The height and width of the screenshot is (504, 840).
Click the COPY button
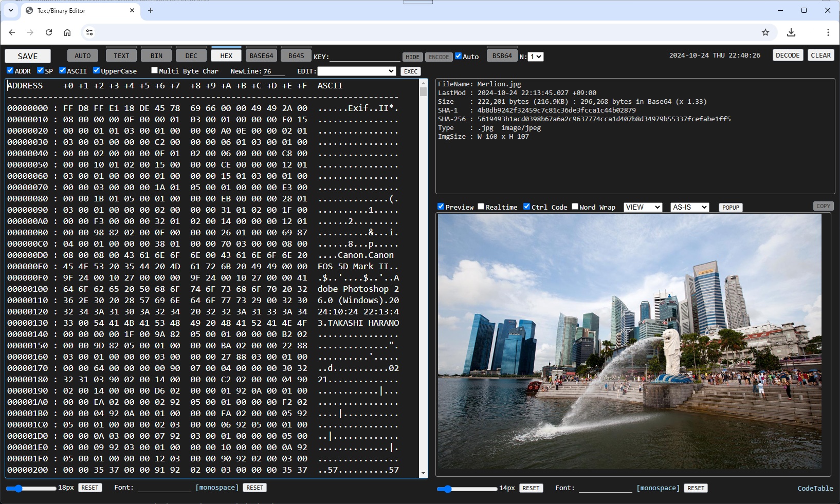(823, 206)
